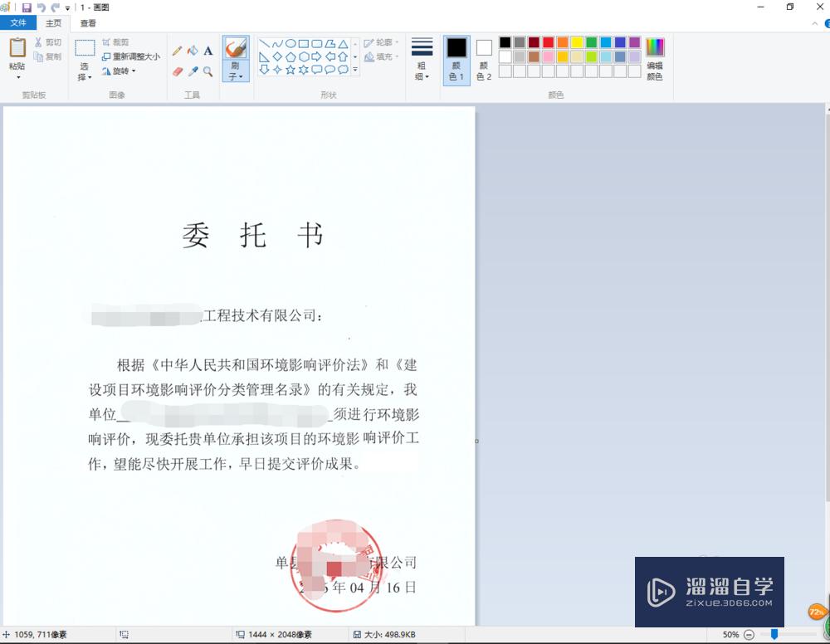Click the Save icon in quick access toolbar
830x644 pixels.
click(x=27, y=7)
